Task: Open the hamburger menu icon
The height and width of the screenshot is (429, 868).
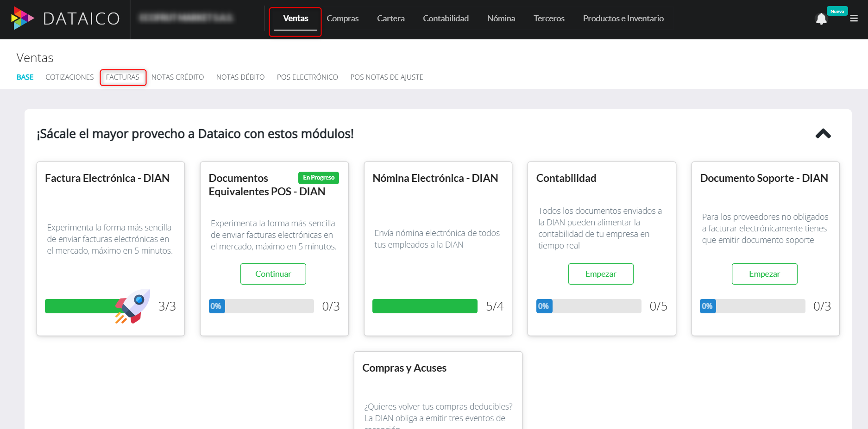Action: pos(854,19)
